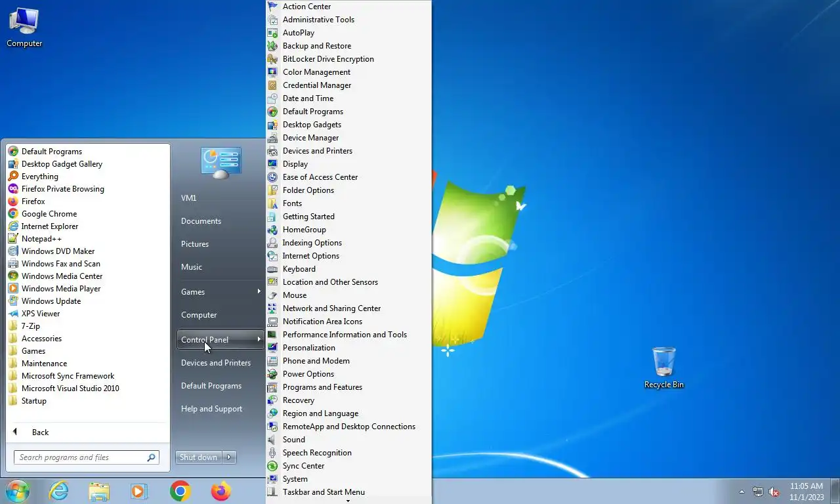Click Color Management icon
Image resolution: width=840 pixels, height=504 pixels.
[272, 72]
